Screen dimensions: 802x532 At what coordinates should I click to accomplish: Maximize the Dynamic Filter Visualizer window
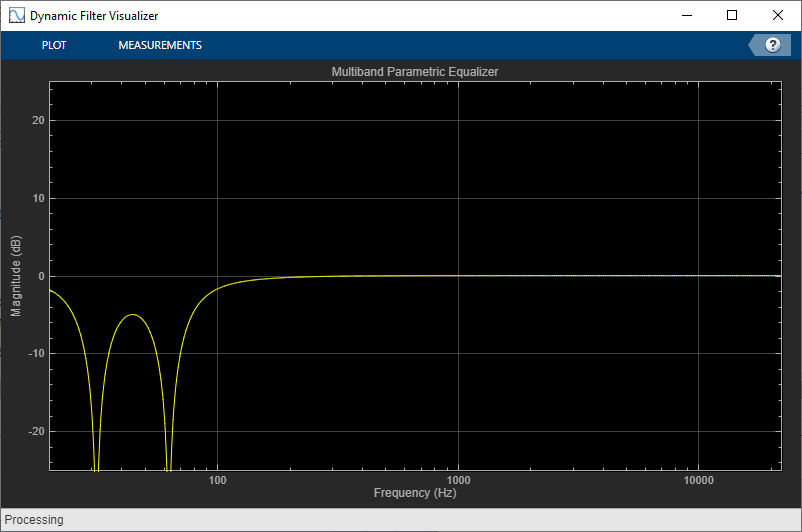coord(732,15)
